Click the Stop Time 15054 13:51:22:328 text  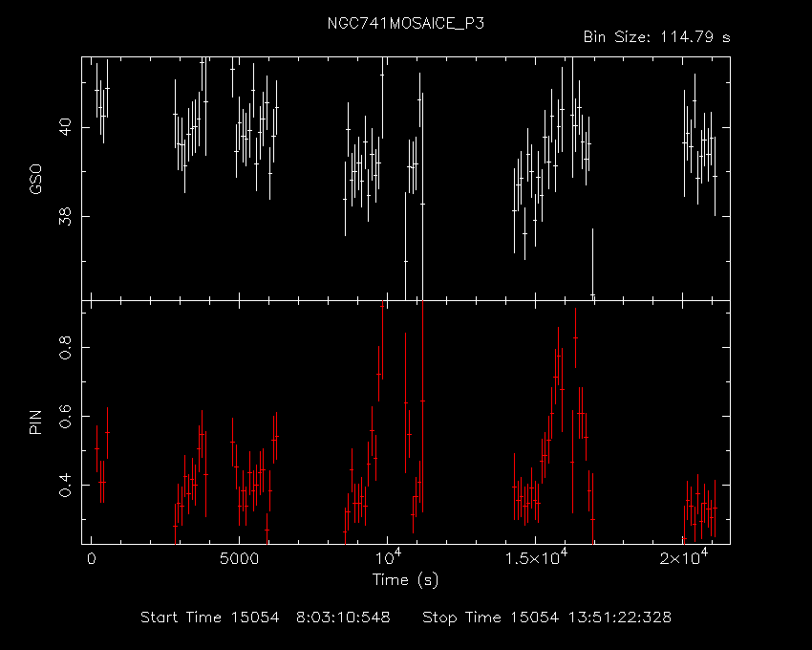pyautogui.click(x=546, y=617)
